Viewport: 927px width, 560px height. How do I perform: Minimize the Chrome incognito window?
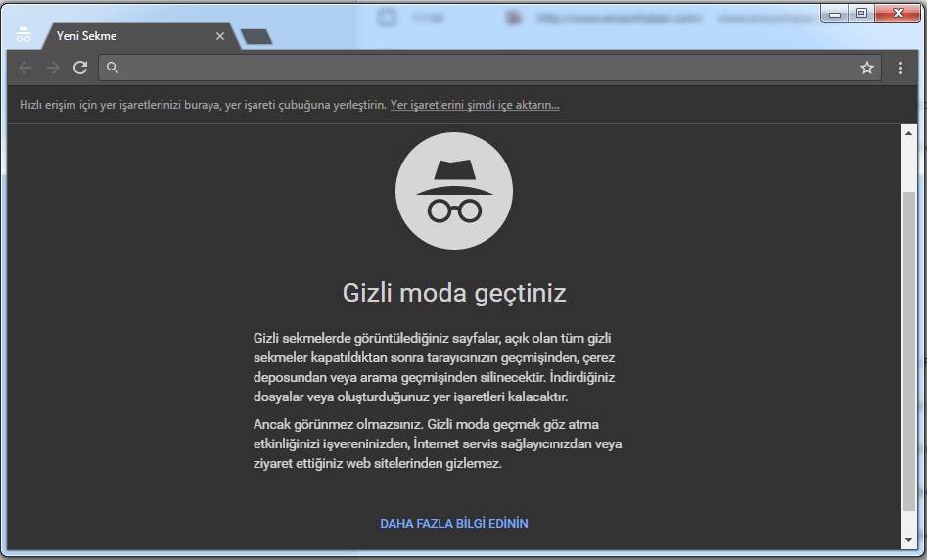pos(835,14)
